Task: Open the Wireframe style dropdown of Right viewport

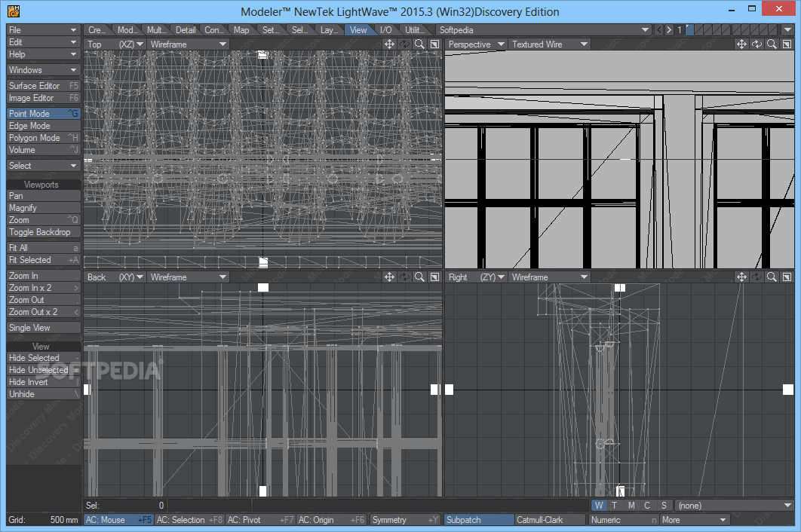Action: pos(550,277)
